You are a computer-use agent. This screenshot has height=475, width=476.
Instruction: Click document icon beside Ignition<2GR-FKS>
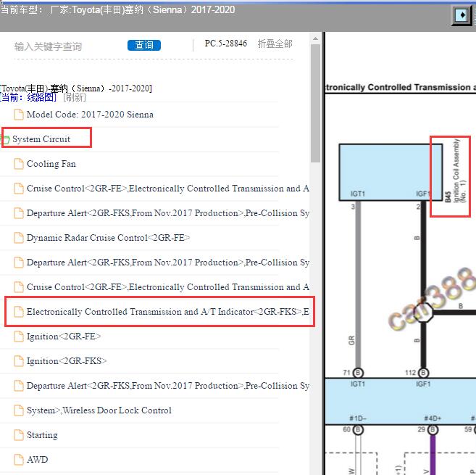tap(19, 361)
